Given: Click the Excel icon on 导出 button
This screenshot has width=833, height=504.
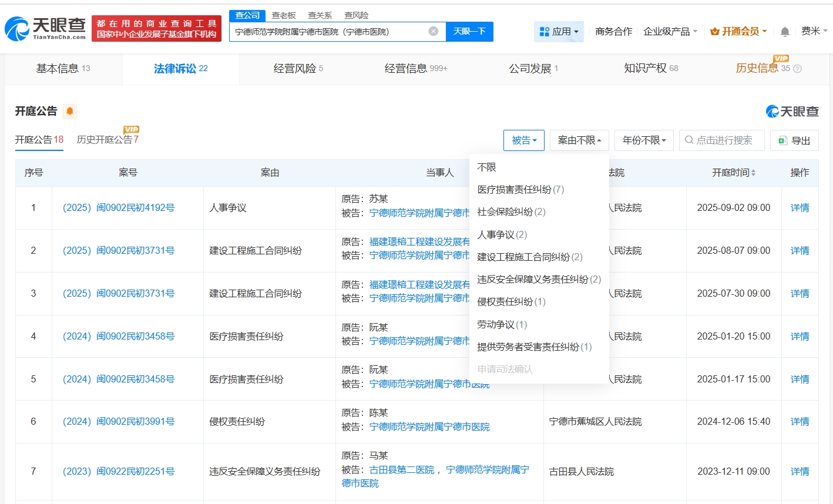Looking at the screenshot, I should 782,140.
